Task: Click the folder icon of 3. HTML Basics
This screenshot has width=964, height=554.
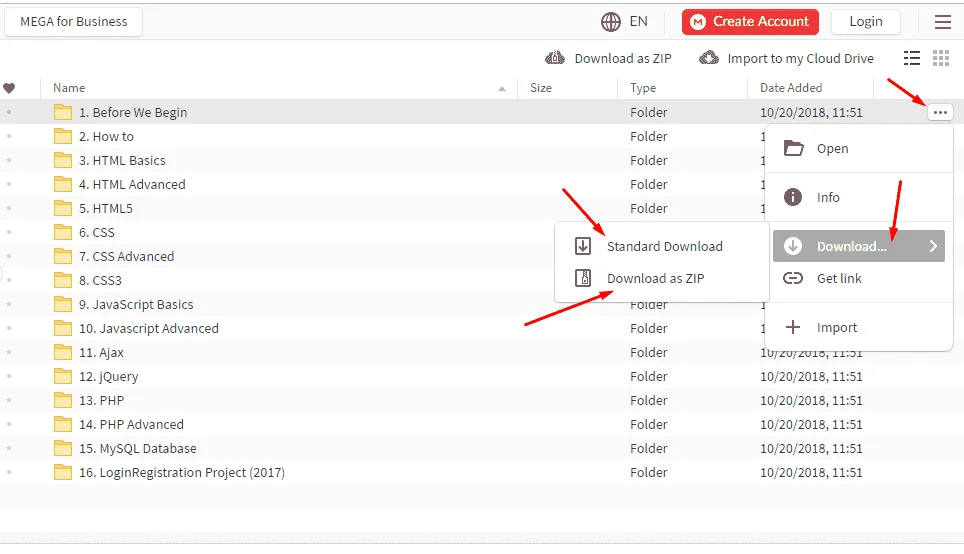Action: (x=63, y=160)
